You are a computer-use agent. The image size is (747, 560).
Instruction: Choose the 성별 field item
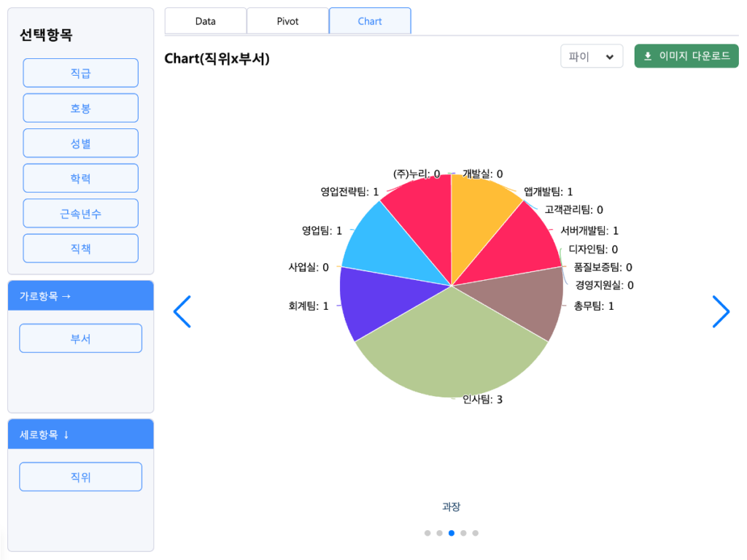click(x=80, y=143)
